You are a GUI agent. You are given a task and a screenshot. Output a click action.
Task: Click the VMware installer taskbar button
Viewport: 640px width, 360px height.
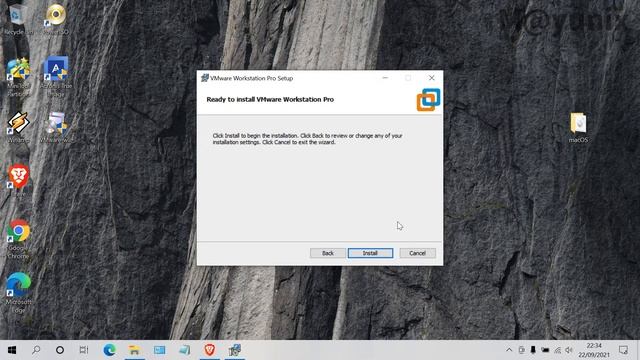pos(235,350)
